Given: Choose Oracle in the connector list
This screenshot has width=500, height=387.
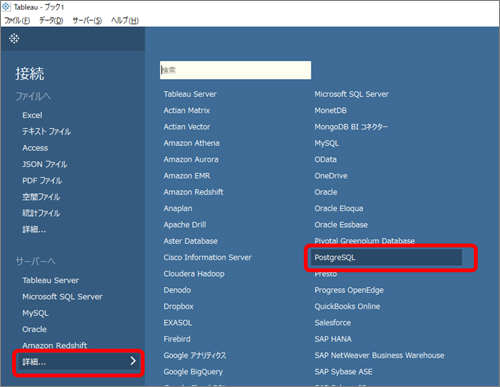Looking at the screenshot, I should [326, 192].
